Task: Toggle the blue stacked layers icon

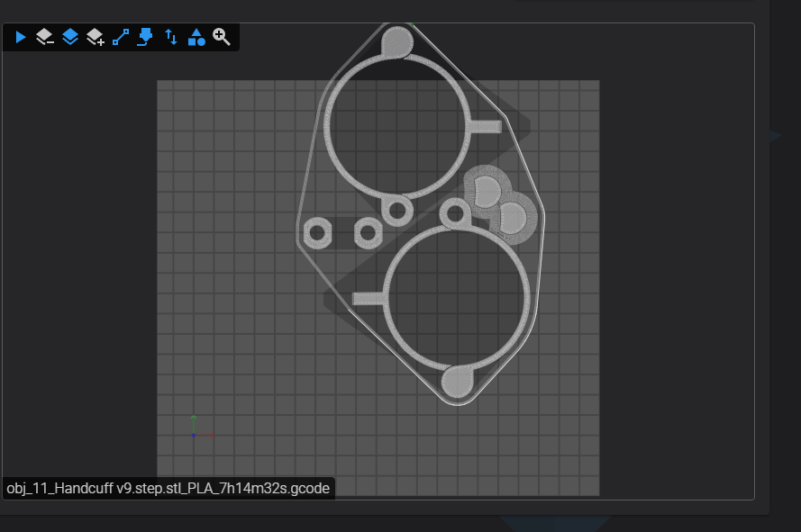Action: (70, 37)
